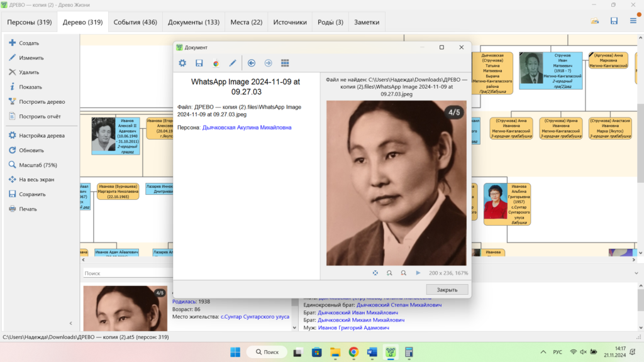Click Построить дерево in sidebar
The height and width of the screenshot is (362, 644).
pos(42,101)
